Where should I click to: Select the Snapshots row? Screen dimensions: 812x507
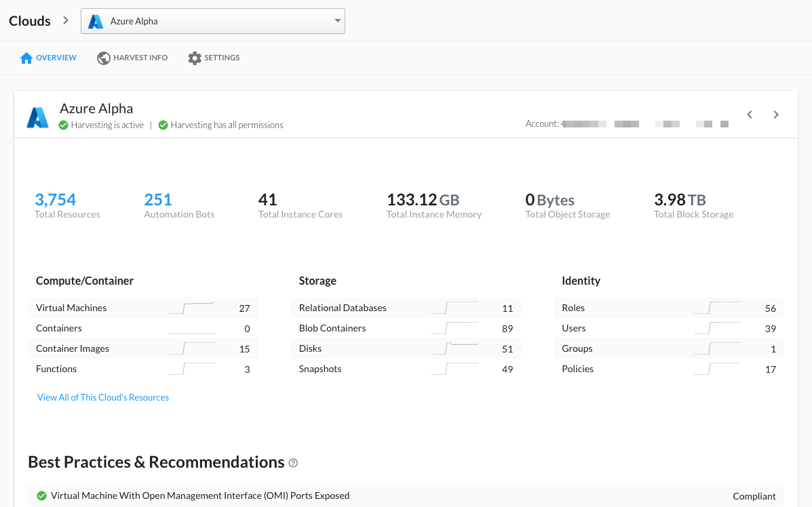tap(406, 369)
